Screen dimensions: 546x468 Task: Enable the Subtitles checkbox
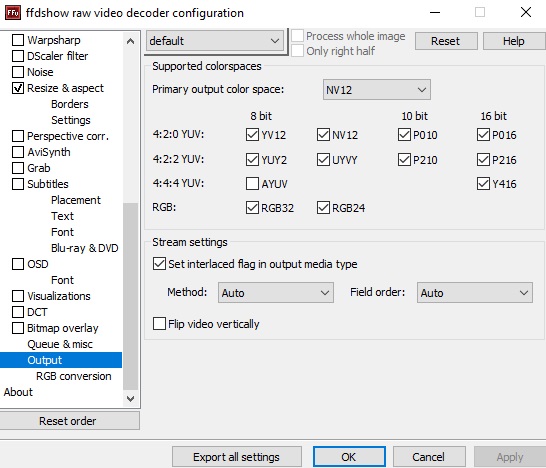point(18,184)
